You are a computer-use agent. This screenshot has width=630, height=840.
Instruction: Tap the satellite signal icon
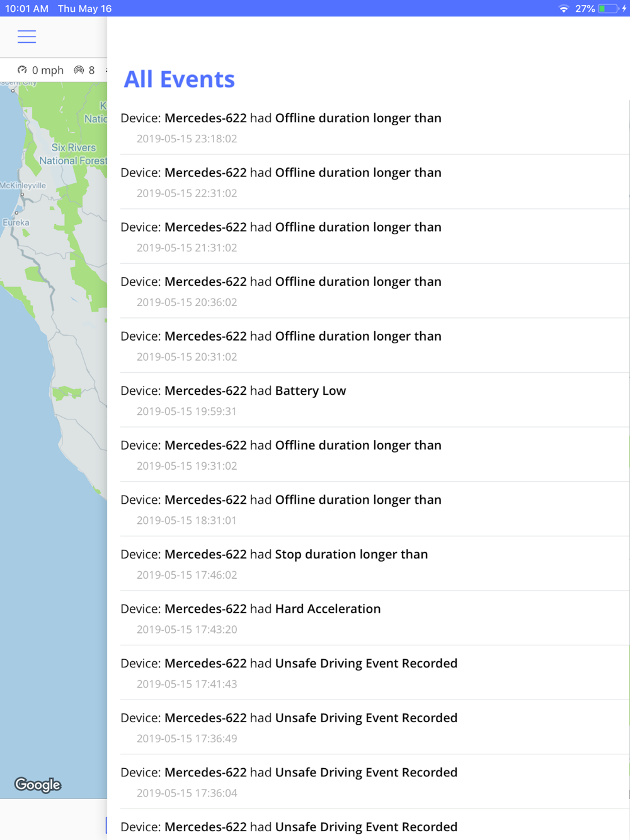pyautogui.click(x=79, y=70)
